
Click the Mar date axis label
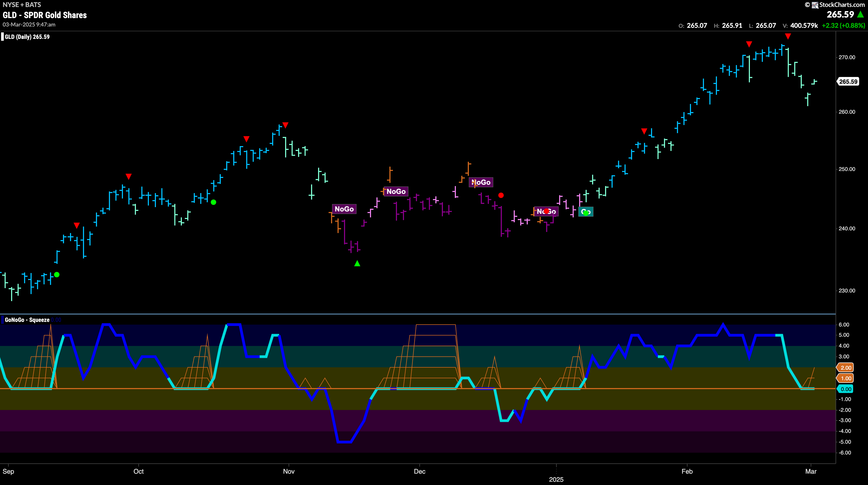811,471
